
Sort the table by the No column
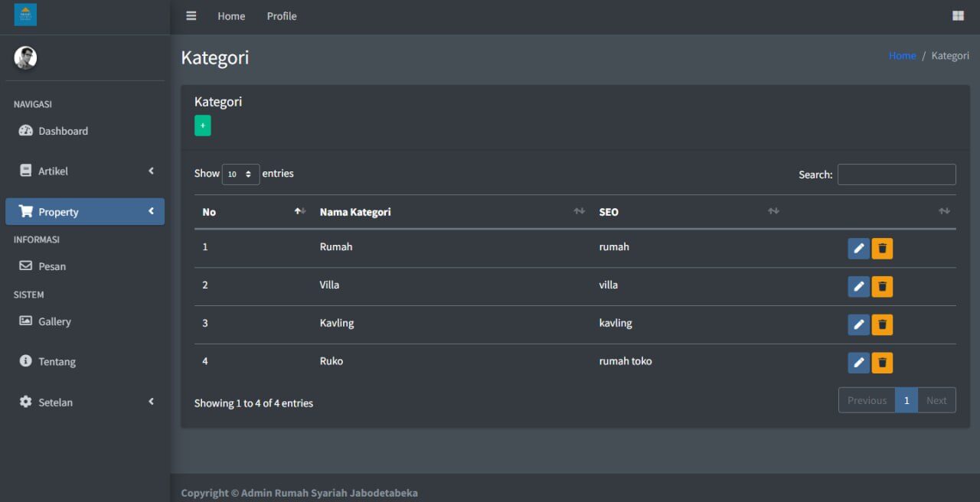click(x=253, y=212)
